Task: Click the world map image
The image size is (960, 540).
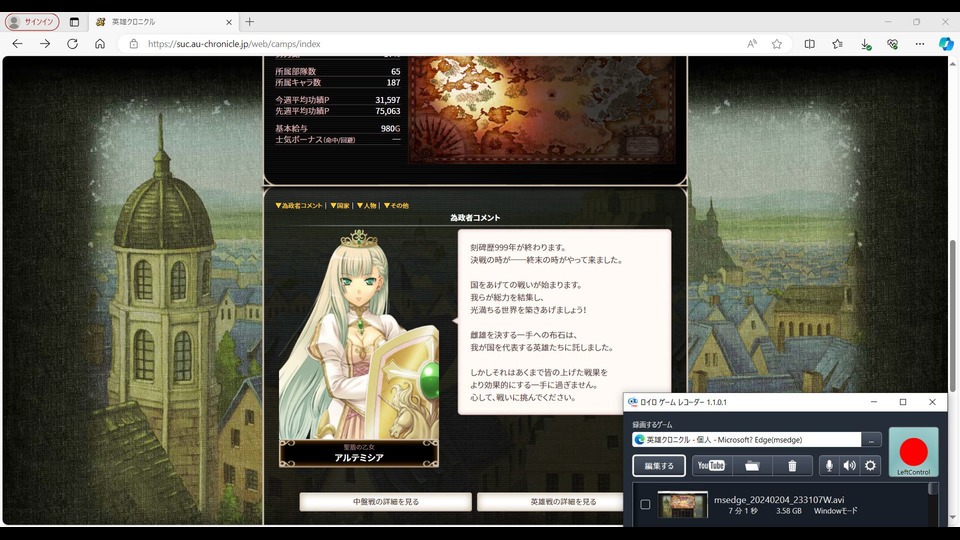Action: [542, 109]
